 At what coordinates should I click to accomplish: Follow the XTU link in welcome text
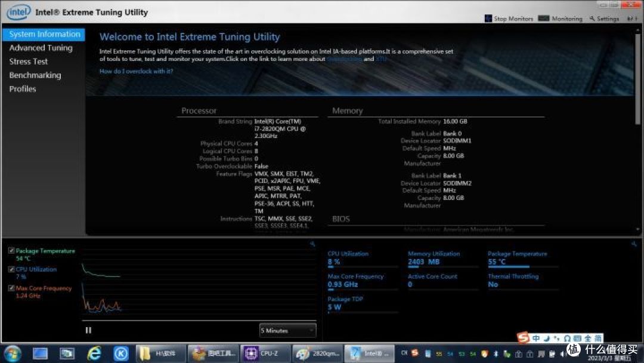[x=380, y=59]
